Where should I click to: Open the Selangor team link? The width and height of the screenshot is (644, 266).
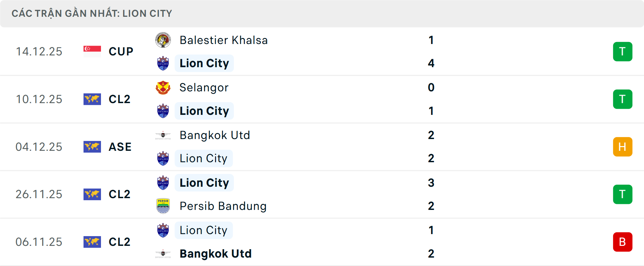coord(204,88)
